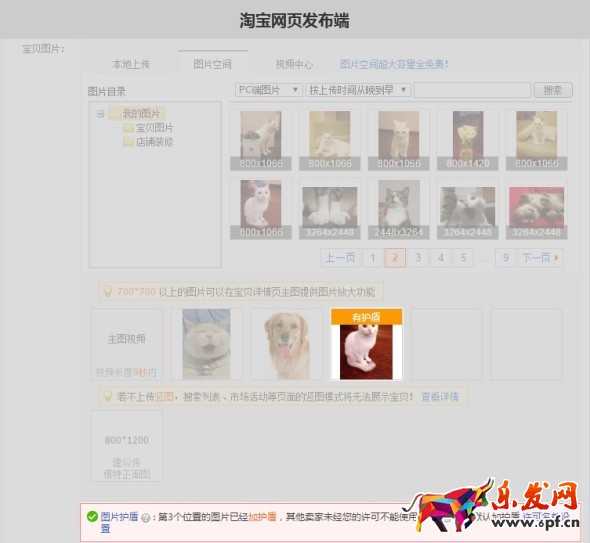Screen dimensions: 590x543
Task: Select the 图片空间 tab
Action: coord(213,64)
